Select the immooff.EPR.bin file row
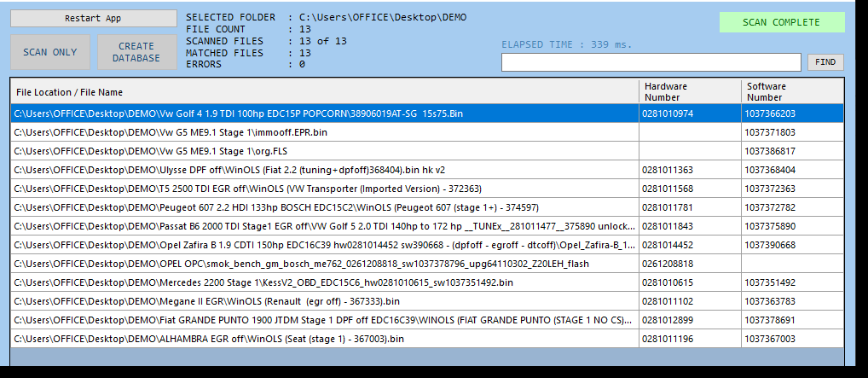This screenshot has height=378, width=868. point(171,132)
